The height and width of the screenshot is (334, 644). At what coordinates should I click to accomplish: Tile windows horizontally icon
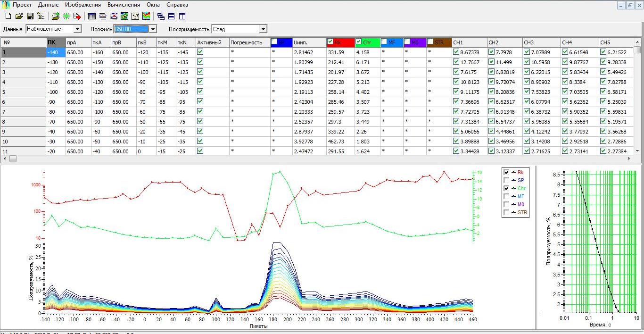(172, 16)
